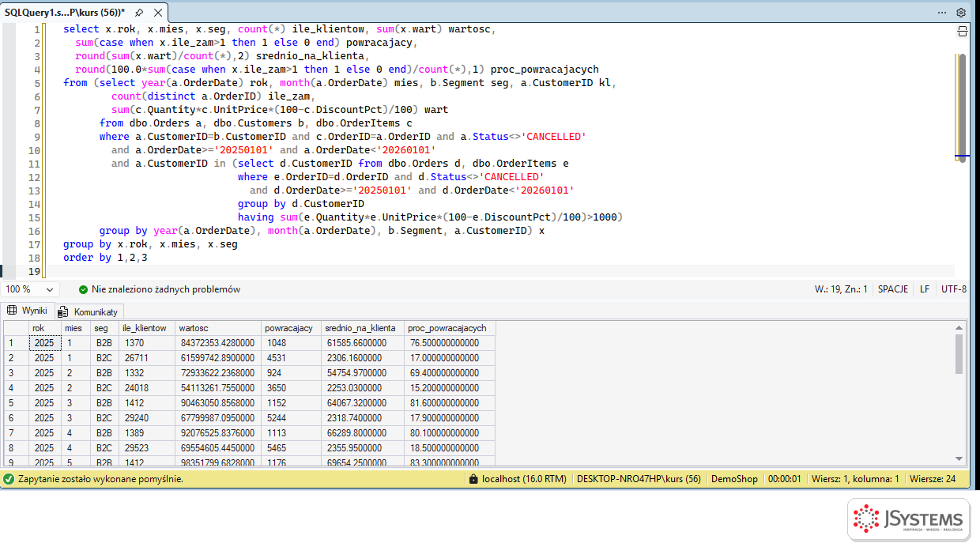Click the 'srednio_na_klienta' column header

364,328
